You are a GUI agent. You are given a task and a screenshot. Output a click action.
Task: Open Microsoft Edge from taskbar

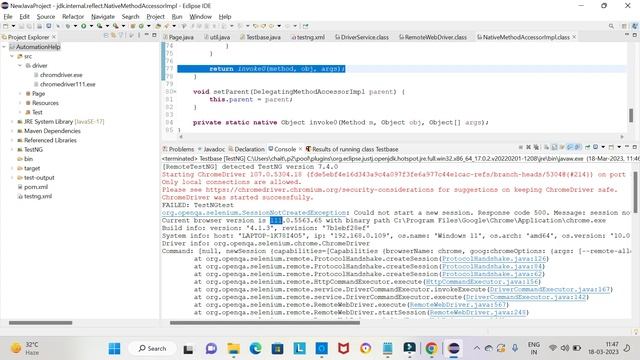(x=256, y=349)
